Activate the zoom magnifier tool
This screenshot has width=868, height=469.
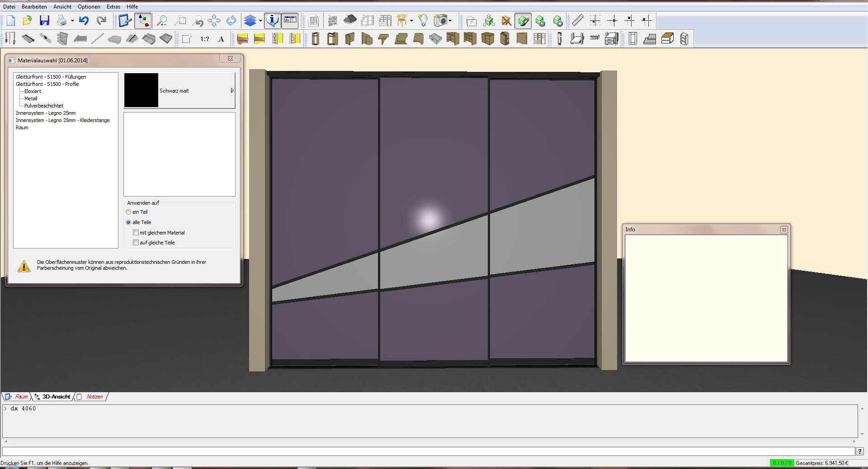click(161, 21)
